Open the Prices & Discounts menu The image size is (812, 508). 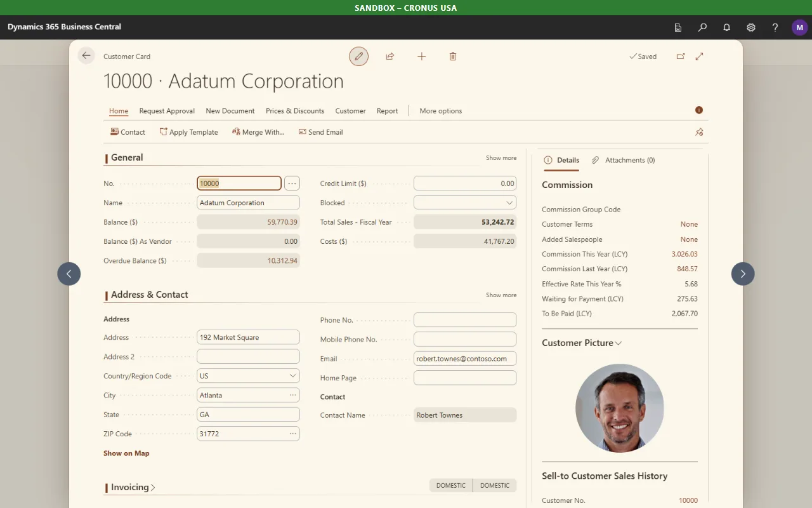click(295, 110)
